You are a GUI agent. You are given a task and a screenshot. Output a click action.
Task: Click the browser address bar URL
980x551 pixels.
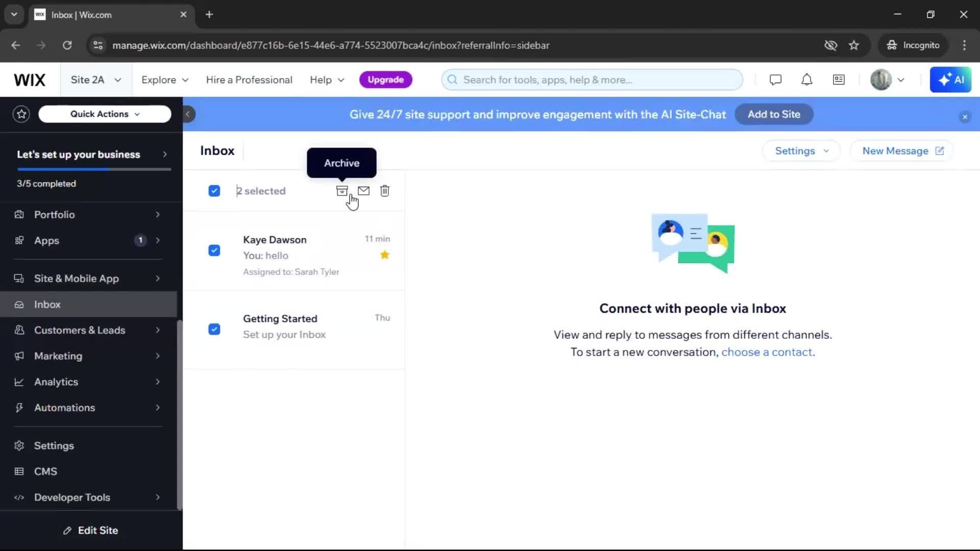point(331,45)
